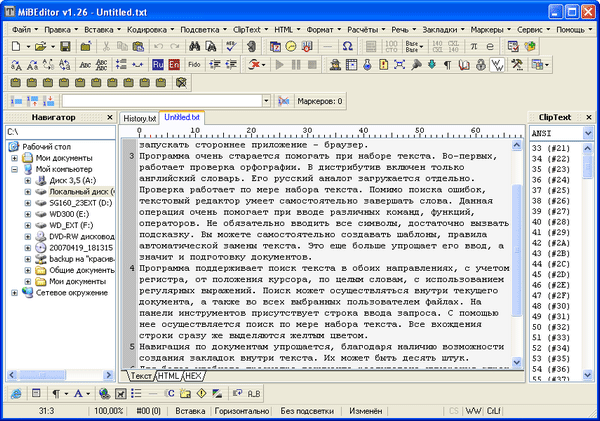Switch to Russian with Ru icon
600x421 pixels.
158,65
